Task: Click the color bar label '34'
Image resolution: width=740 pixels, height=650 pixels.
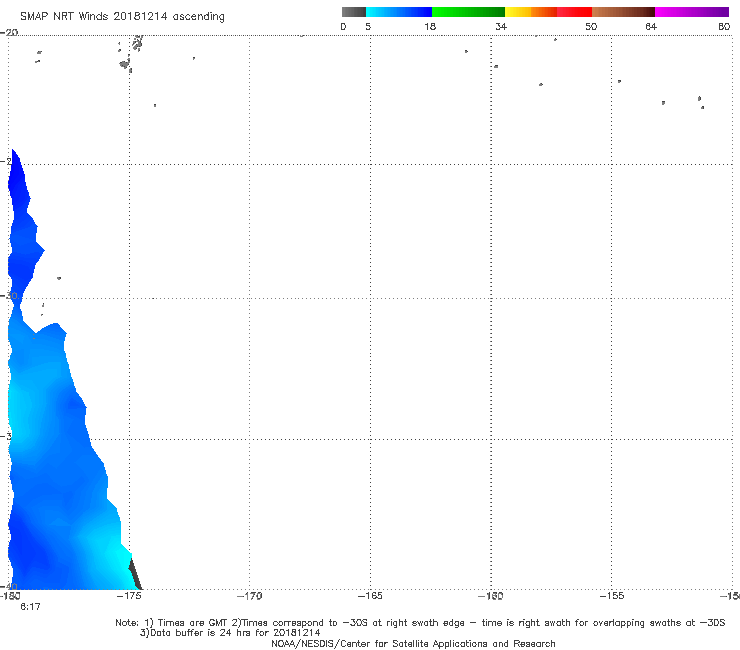Action: coord(501,26)
